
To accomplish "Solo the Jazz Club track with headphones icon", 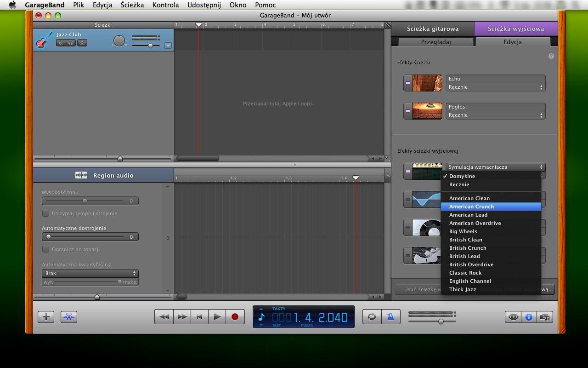I will (x=71, y=43).
